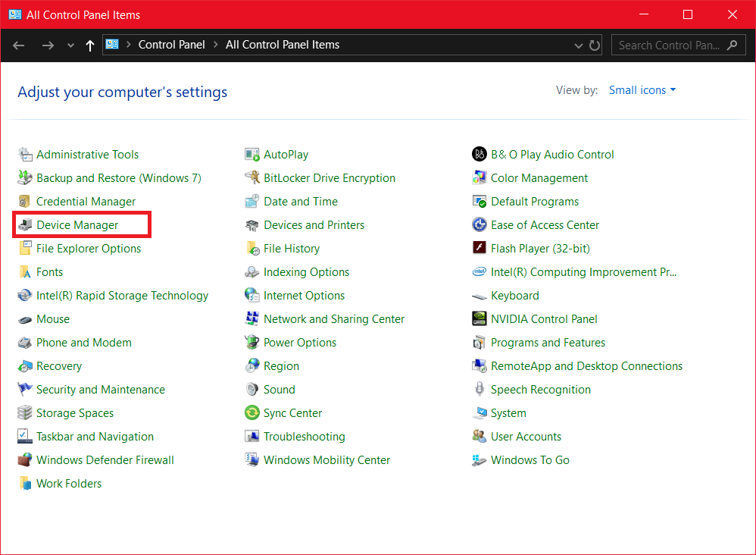Click the Backup and Restore icon

click(x=25, y=178)
